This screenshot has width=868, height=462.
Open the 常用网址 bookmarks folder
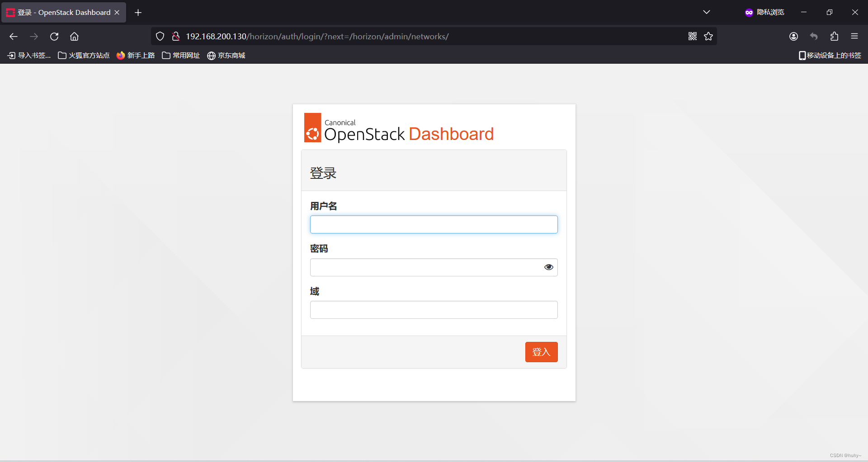(181, 56)
